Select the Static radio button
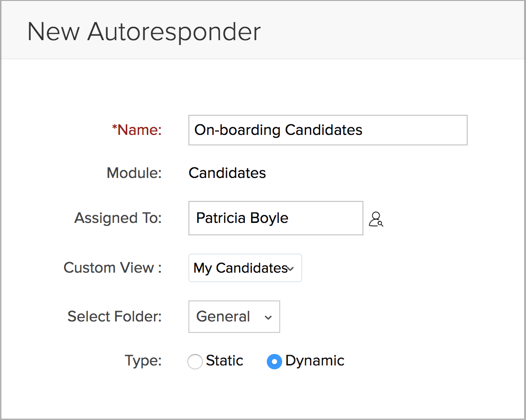Image resolution: width=526 pixels, height=420 pixels. click(195, 362)
